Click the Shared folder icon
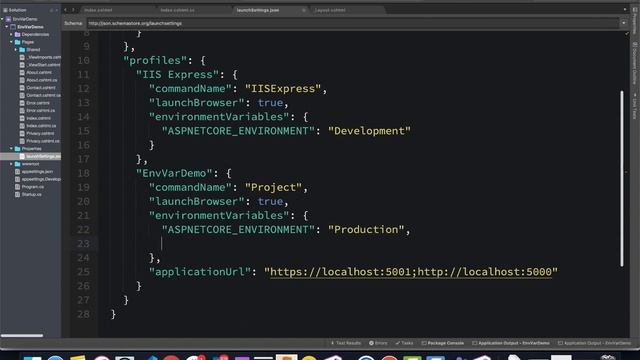This screenshot has height=360, width=640. [22, 50]
